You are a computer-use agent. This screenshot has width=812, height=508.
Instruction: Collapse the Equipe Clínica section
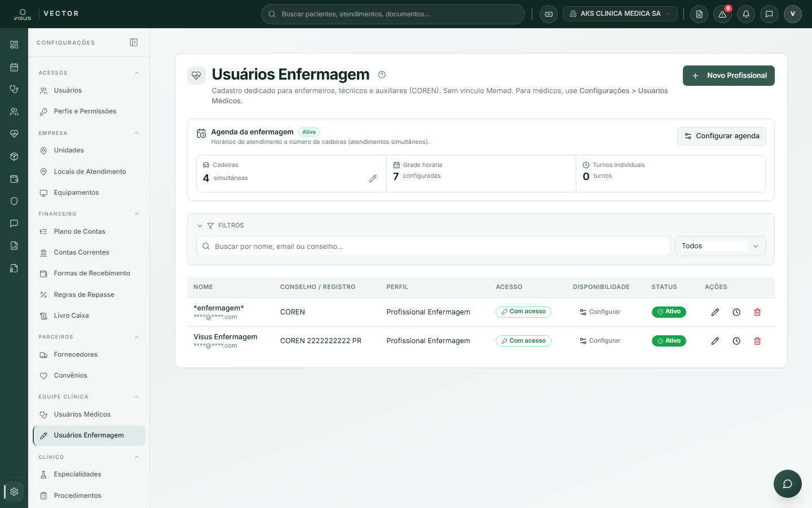click(x=136, y=397)
